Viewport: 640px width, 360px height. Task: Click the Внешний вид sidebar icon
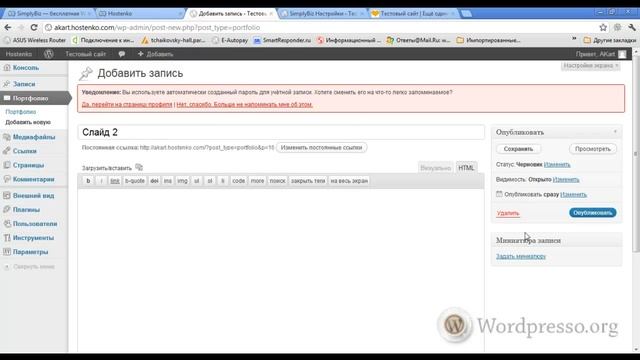[x=7, y=196]
